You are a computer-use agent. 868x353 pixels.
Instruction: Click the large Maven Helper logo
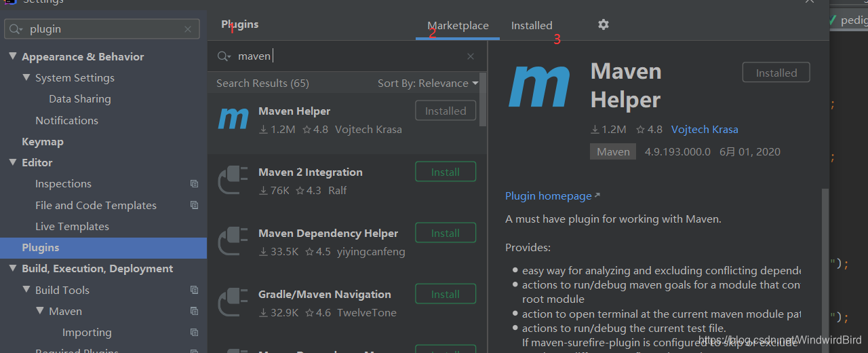[x=540, y=87]
